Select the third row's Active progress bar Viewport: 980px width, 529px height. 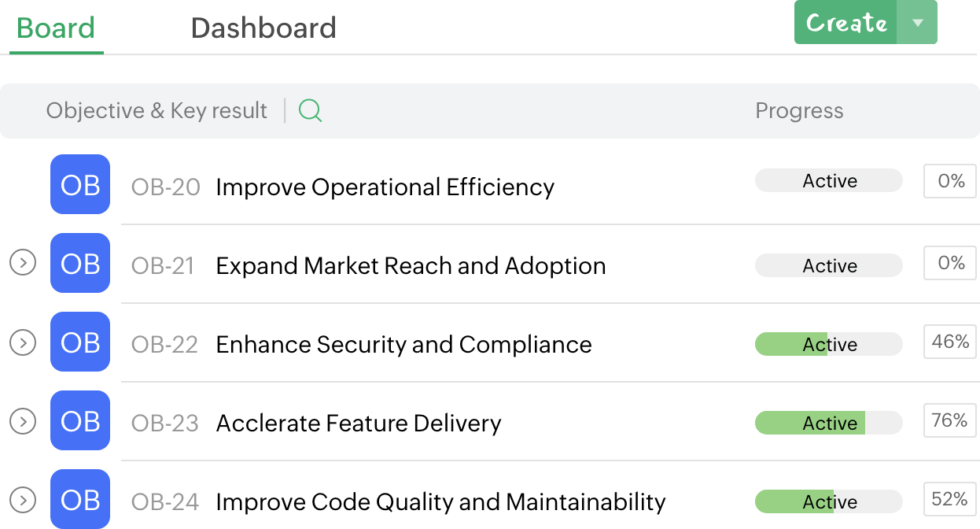tap(829, 345)
